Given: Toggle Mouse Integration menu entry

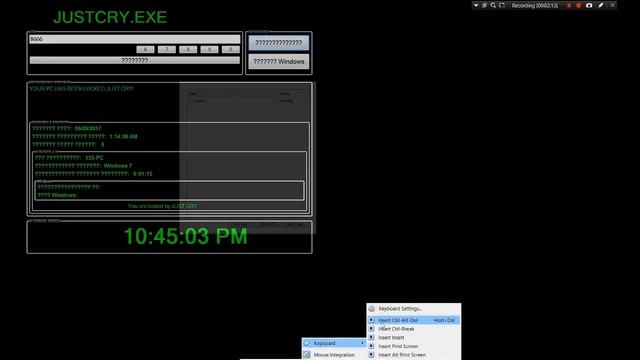Looking at the screenshot, I should [334, 355].
